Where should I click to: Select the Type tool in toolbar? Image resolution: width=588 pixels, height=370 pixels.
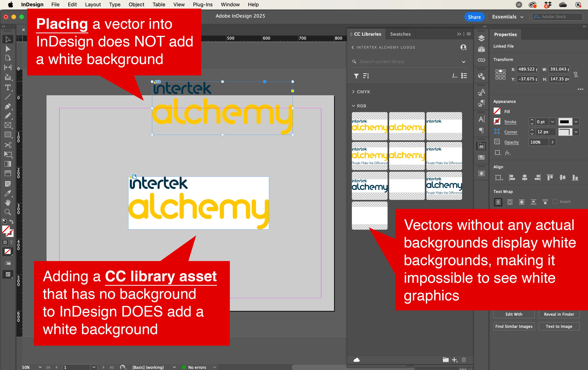tap(8, 88)
